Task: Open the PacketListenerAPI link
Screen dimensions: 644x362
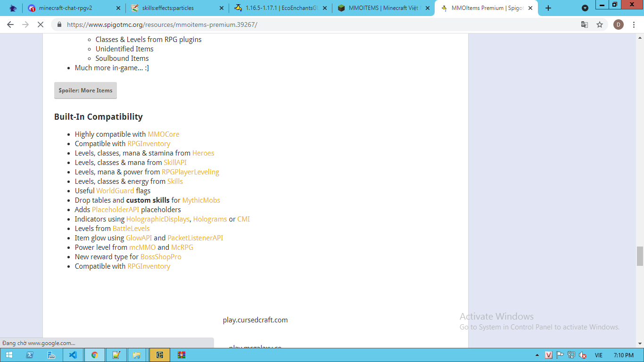Action: coord(195,238)
